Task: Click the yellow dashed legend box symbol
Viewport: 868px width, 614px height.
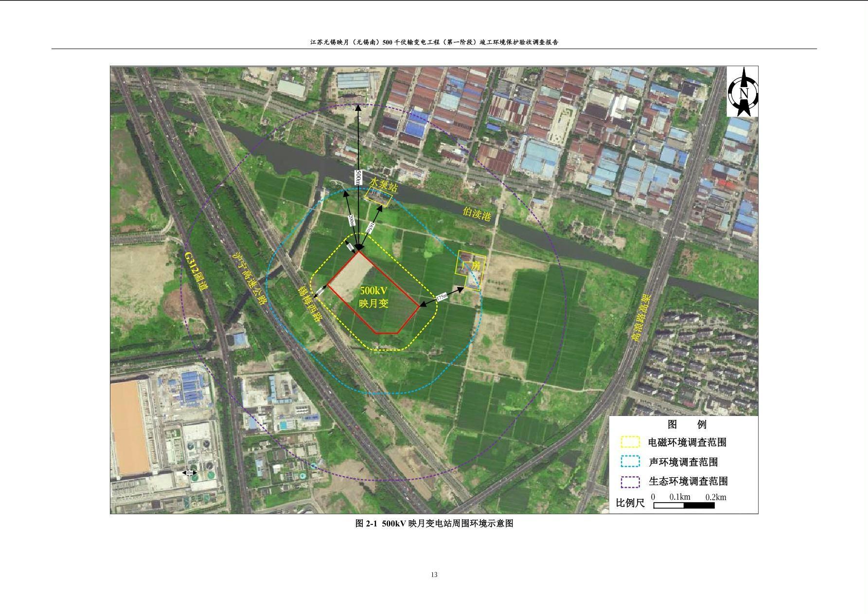Action: [630, 442]
